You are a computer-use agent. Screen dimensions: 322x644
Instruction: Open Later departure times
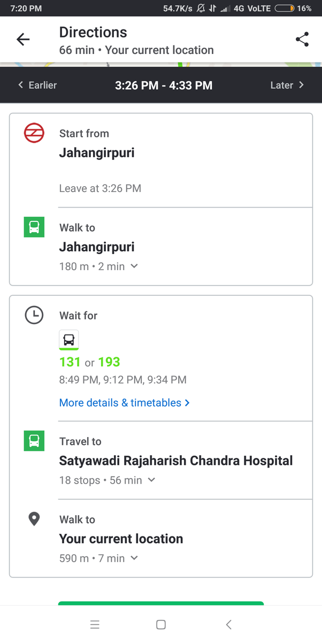coord(287,85)
